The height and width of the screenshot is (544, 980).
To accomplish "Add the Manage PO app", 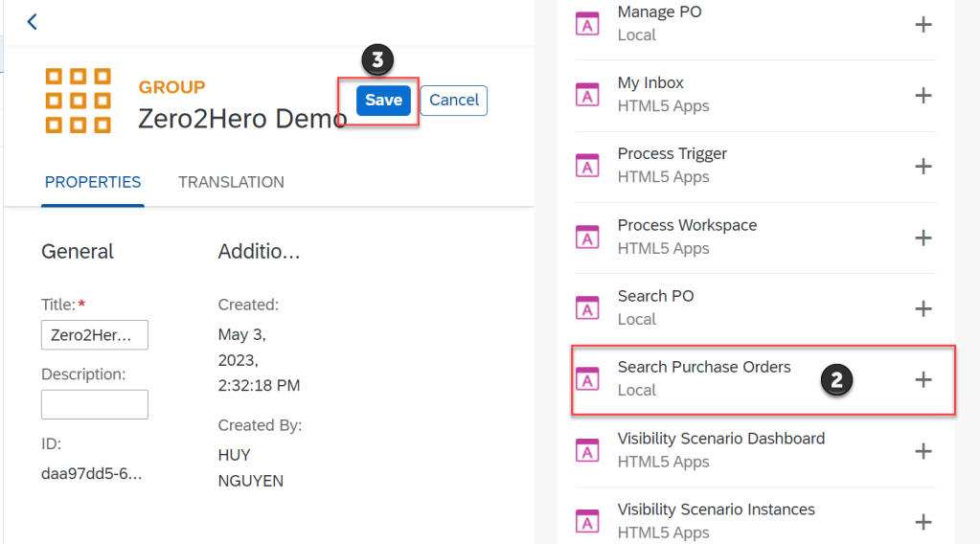I will [923, 24].
